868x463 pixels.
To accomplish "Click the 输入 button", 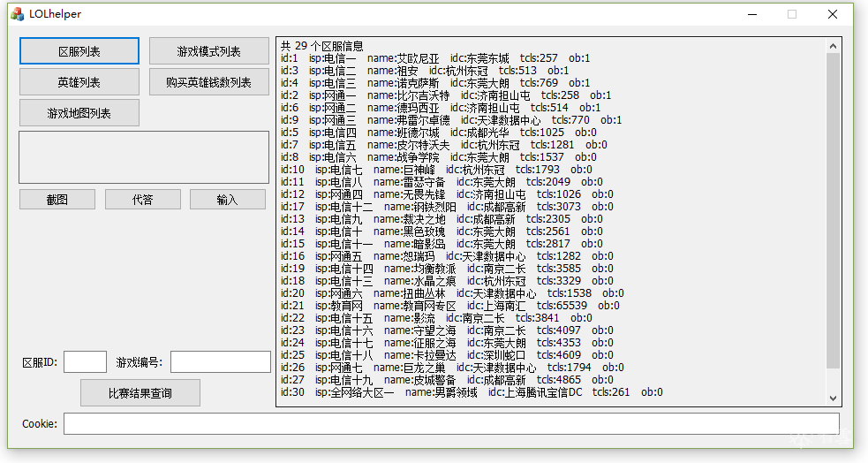I will [x=228, y=200].
